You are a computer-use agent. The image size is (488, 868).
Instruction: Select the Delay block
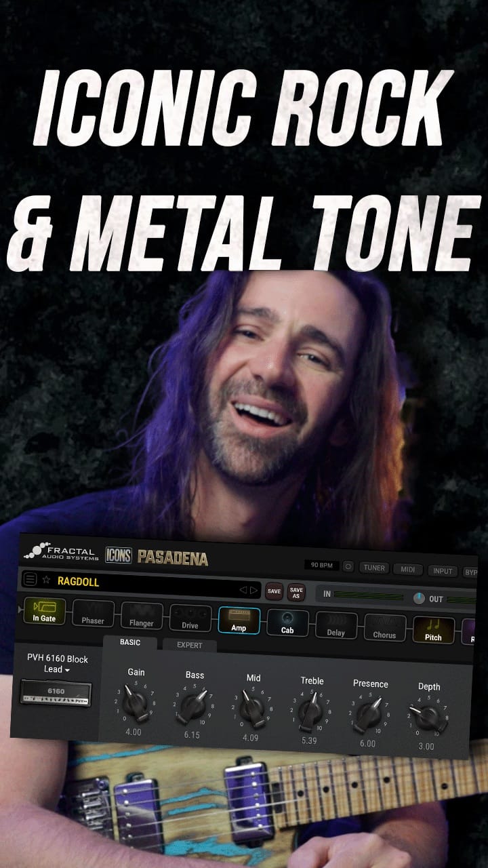[336, 626]
